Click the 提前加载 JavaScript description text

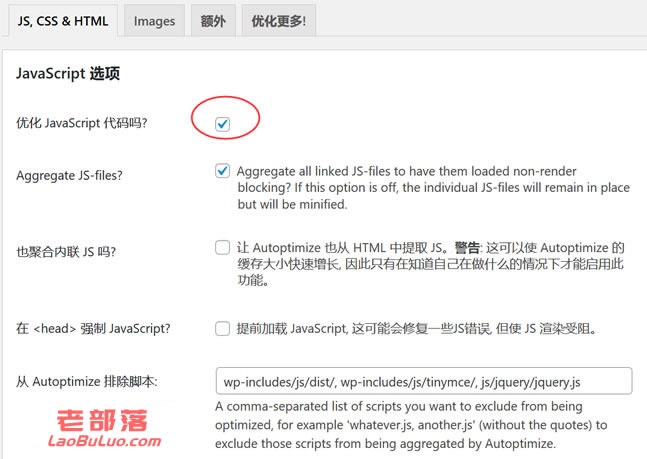click(416, 329)
